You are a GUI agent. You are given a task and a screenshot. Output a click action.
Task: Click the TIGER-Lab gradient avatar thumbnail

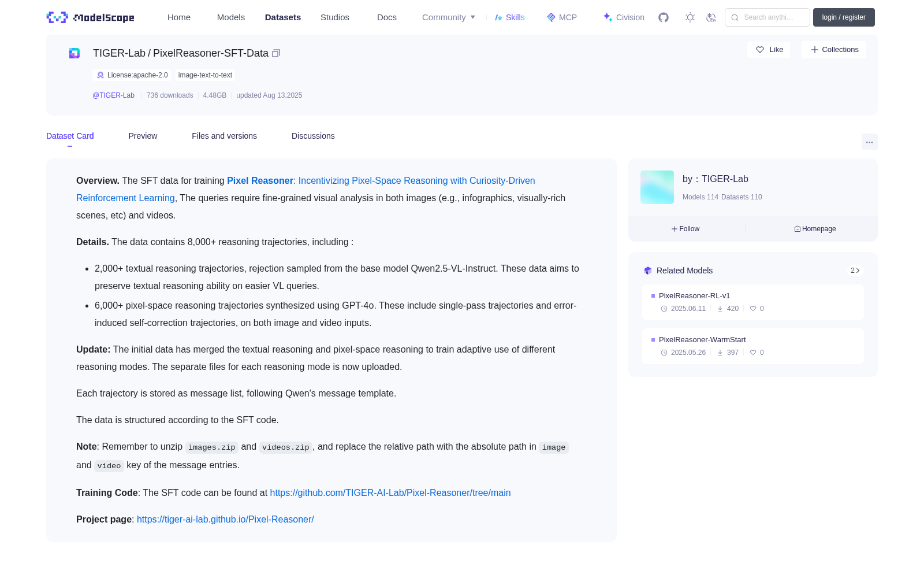(657, 187)
